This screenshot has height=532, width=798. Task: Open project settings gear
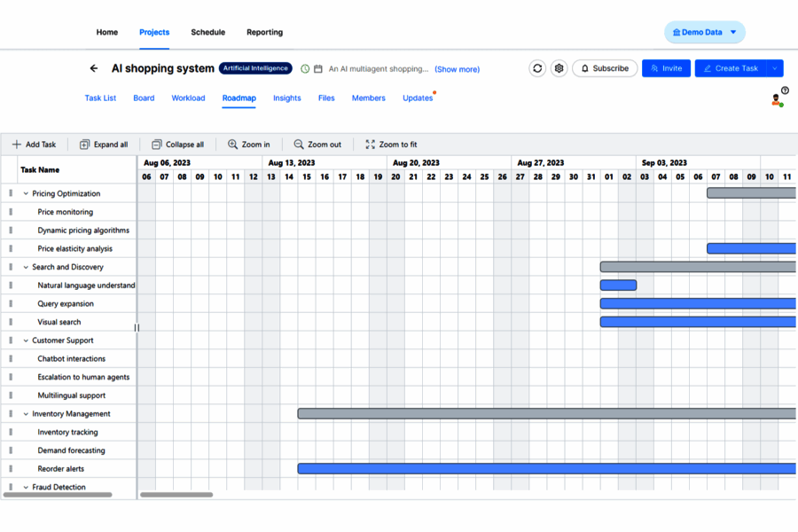559,67
